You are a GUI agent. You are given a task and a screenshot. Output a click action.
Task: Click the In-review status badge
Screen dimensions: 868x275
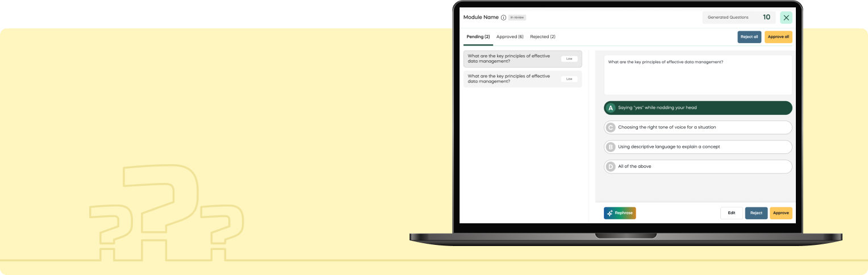click(x=517, y=18)
